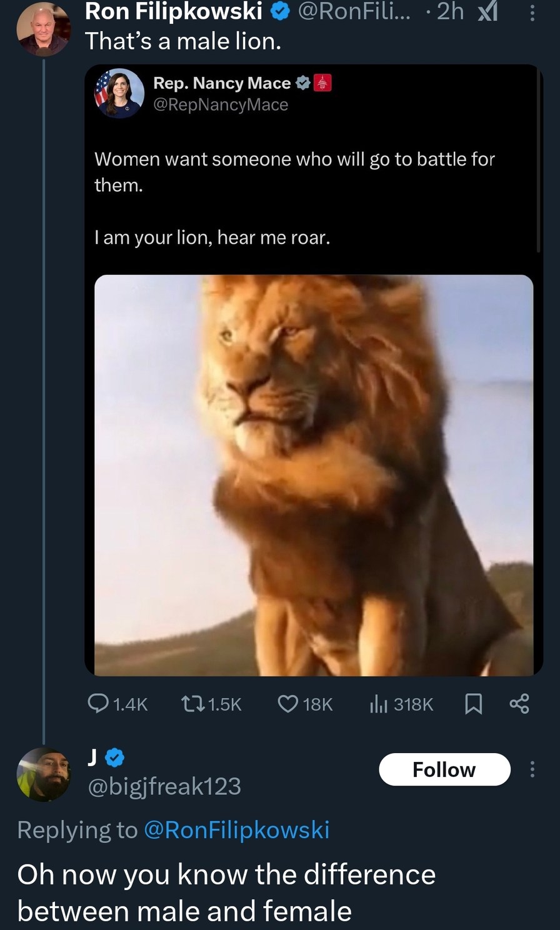Viewport: 560px width, 930px height.
Task: Click Nancy Mace's red affiliate badge
Action: coord(321,82)
